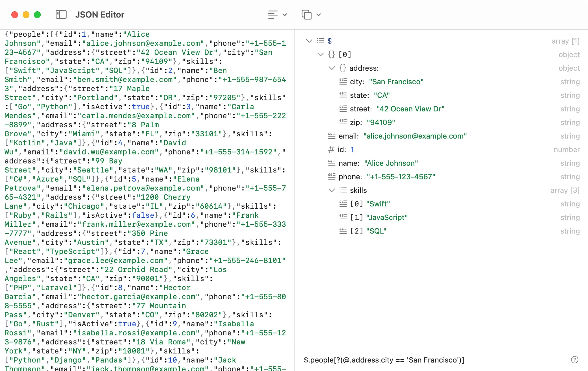
Task: Open the help icon next to the query bar
Action: coord(574,360)
